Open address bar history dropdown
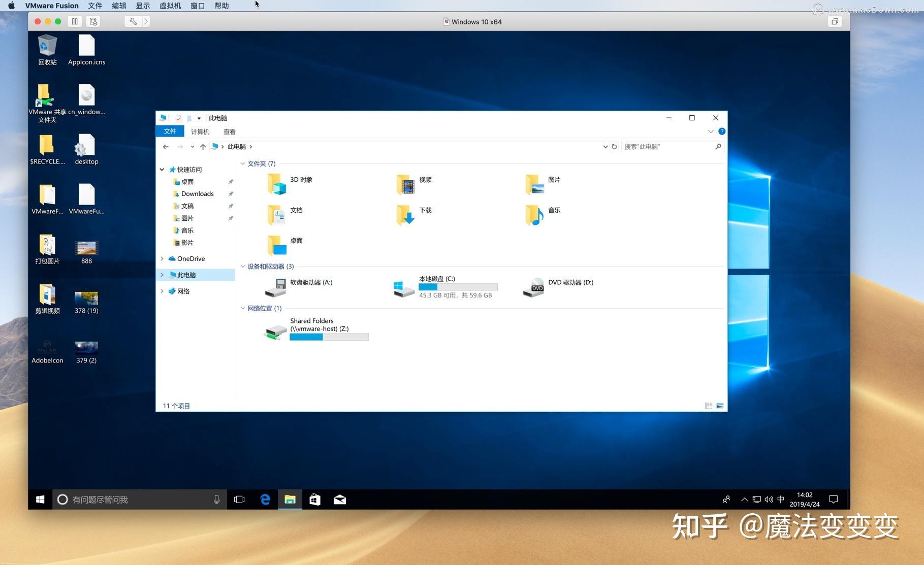Viewport: 924px width, 565px height. coord(605,147)
